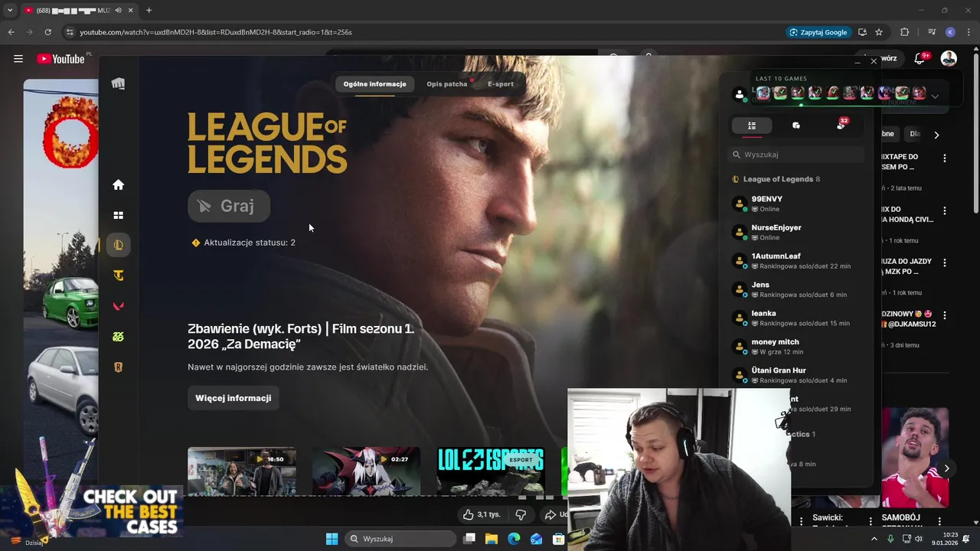Select friend Jens in the list
This screenshot has width=980, height=551.
click(x=796, y=289)
